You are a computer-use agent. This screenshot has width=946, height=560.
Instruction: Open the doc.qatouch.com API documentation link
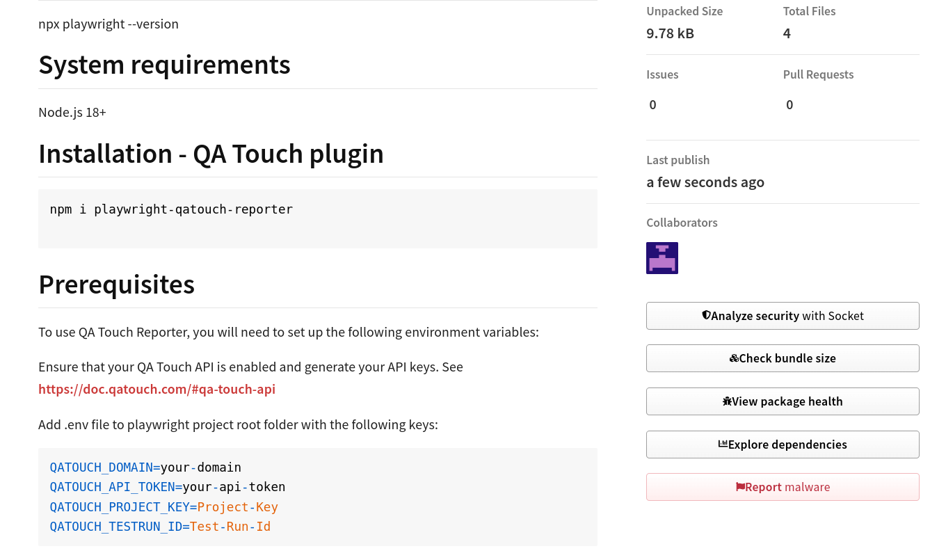pos(157,389)
